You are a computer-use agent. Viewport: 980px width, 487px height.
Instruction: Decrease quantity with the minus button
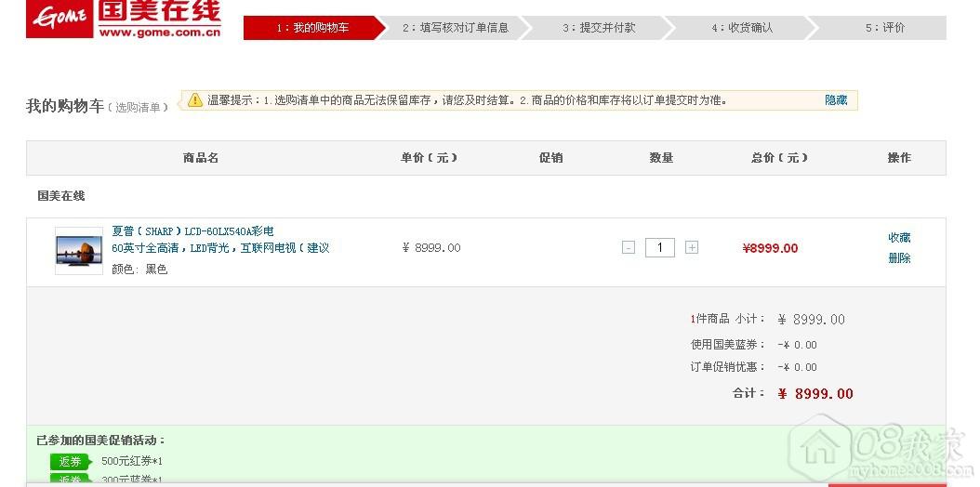[629, 247]
